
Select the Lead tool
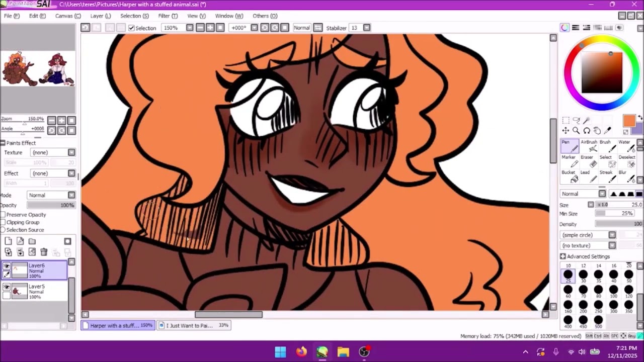click(x=589, y=176)
